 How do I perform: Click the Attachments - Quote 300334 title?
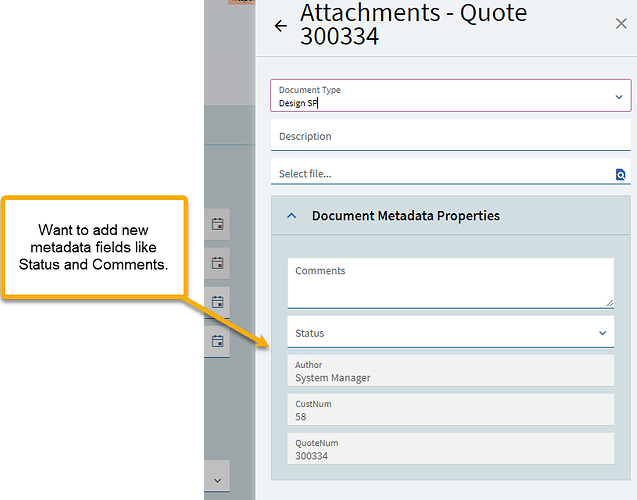[414, 24]
